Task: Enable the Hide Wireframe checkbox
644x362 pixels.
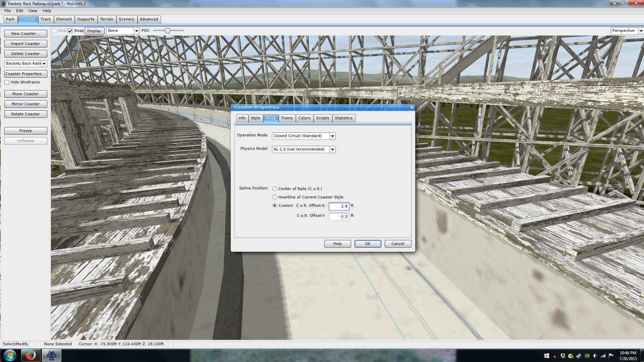Action: [7, 82]
